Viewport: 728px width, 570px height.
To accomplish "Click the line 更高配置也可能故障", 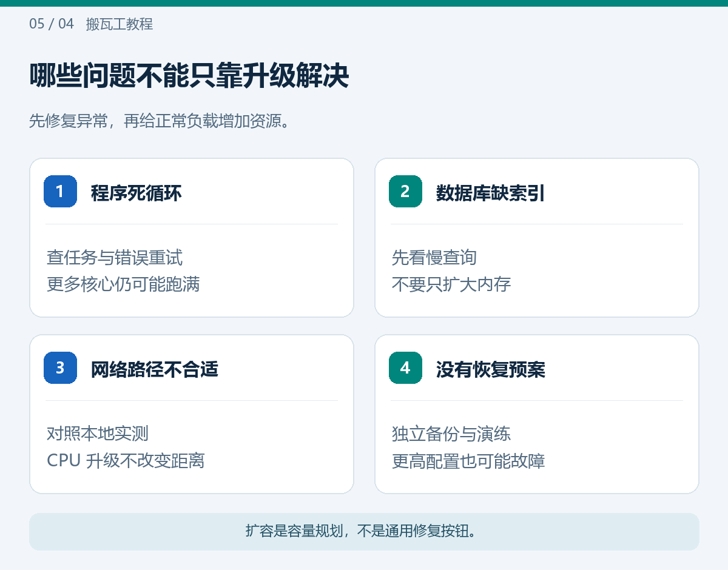I will pyautogui.click(x=468, y=460).
